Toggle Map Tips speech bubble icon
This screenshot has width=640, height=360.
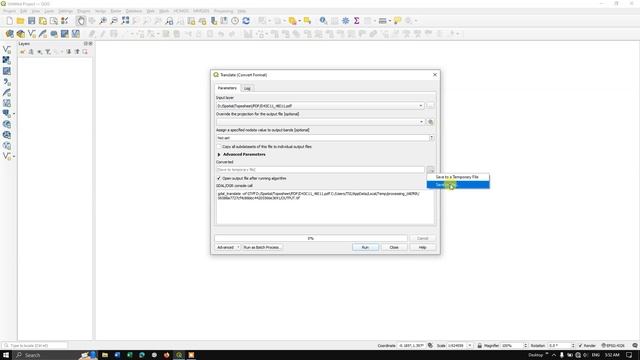tap(397, 21)
